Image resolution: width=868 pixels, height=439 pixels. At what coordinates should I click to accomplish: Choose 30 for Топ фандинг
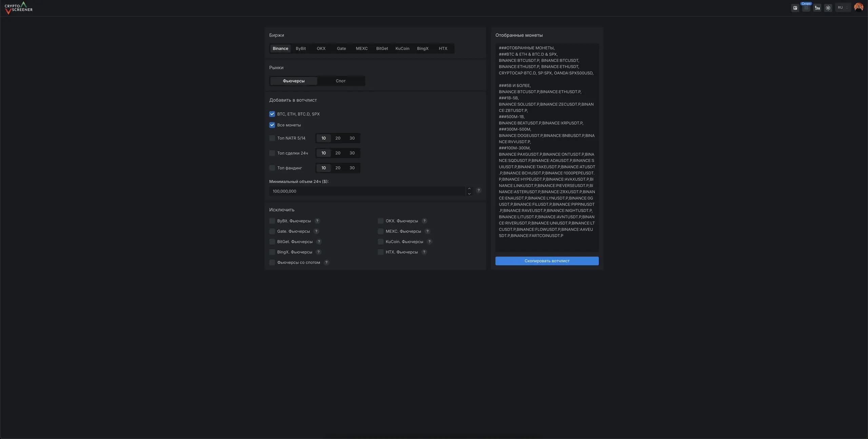(x=352, y=168)
